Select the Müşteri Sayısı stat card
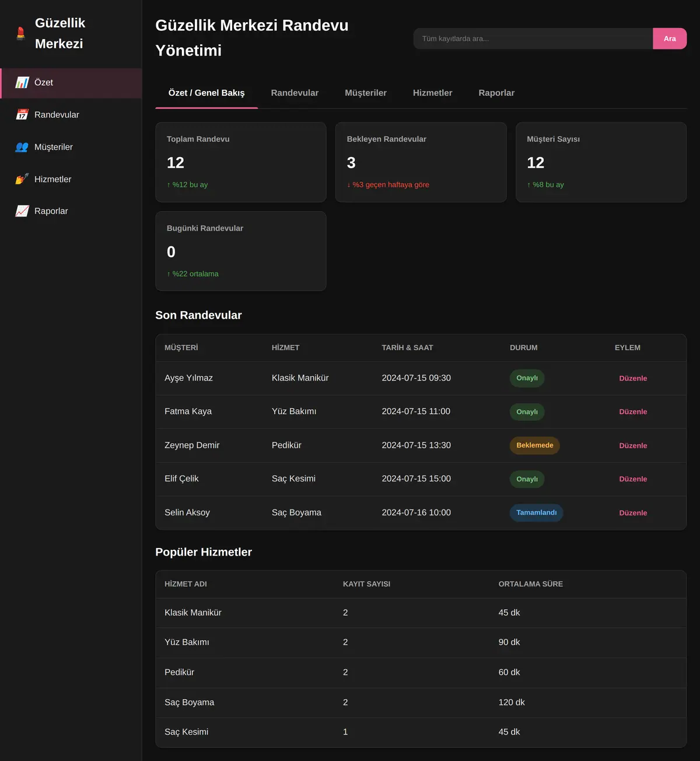 coord(601,162)
